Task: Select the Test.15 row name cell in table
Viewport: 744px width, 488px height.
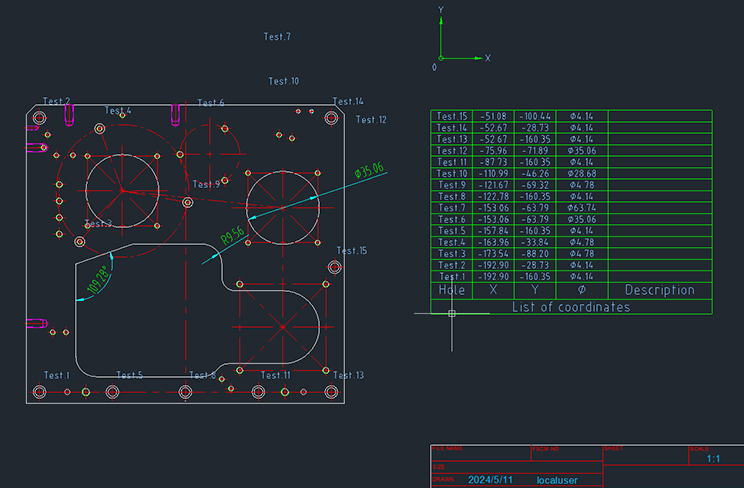Action: coord(452,116)
